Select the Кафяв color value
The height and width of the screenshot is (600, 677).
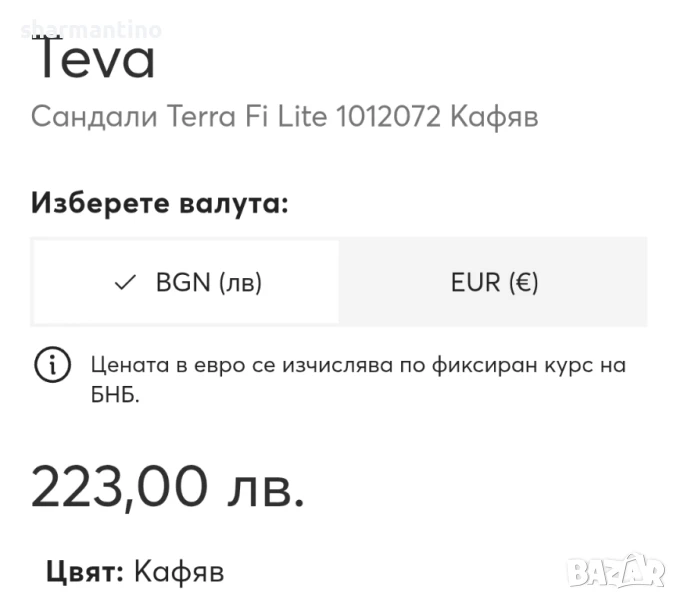coord(179,572)
